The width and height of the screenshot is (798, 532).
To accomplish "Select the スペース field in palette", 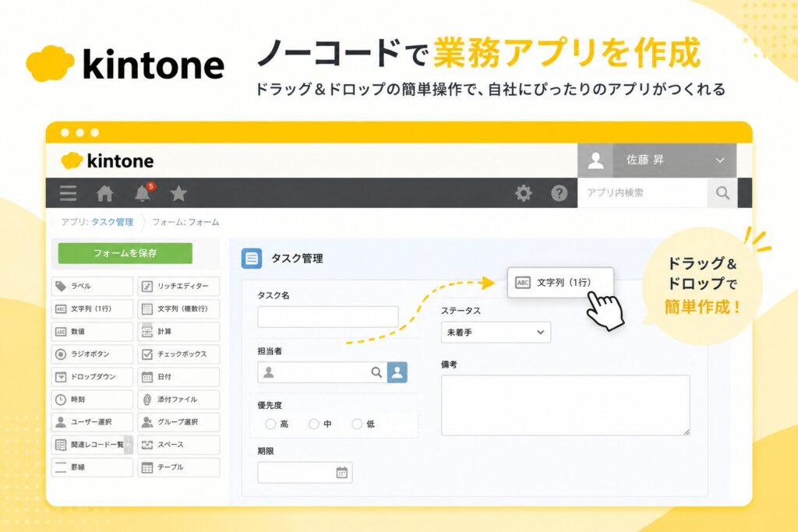I will [178, 445].
